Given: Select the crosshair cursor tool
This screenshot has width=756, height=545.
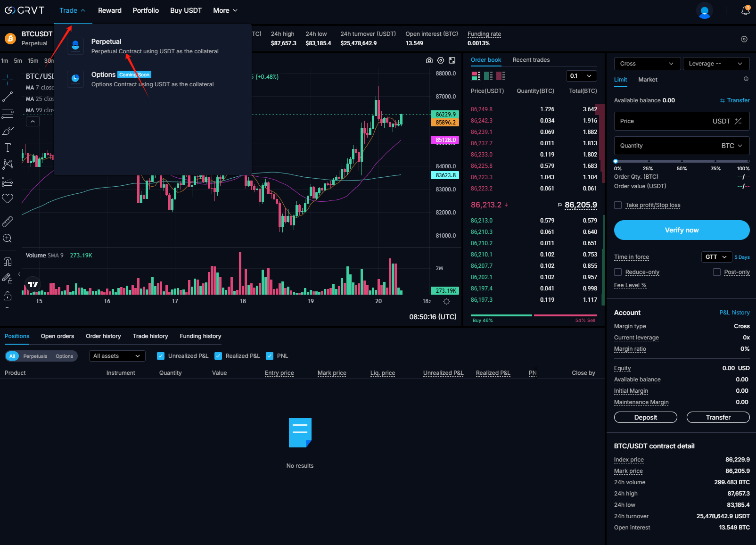Looking at the screenshot, I should pos(8,80).
